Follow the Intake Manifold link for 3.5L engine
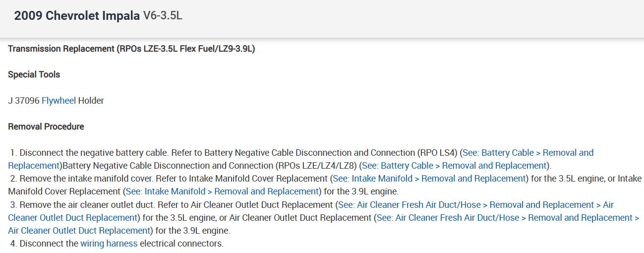Viewport: 644px width, 253px height. point(429,179)
